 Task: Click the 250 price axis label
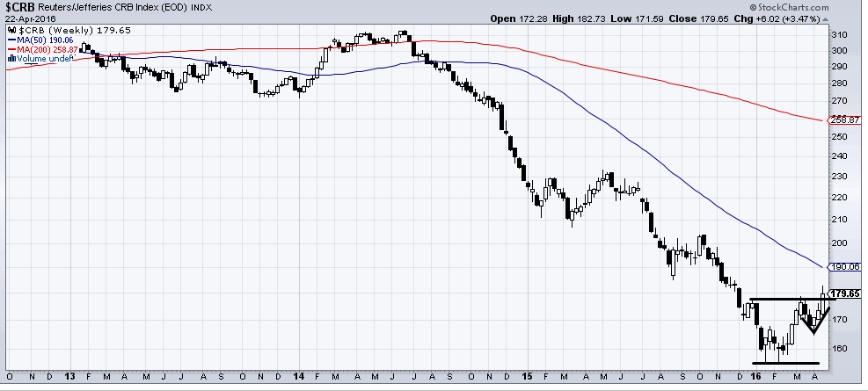[838, 136]
